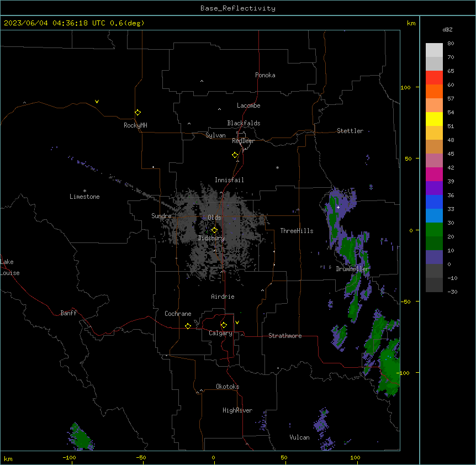Click the Drumheller city label
The width and height of the screenshot is (476, 465).
[352, 269]
